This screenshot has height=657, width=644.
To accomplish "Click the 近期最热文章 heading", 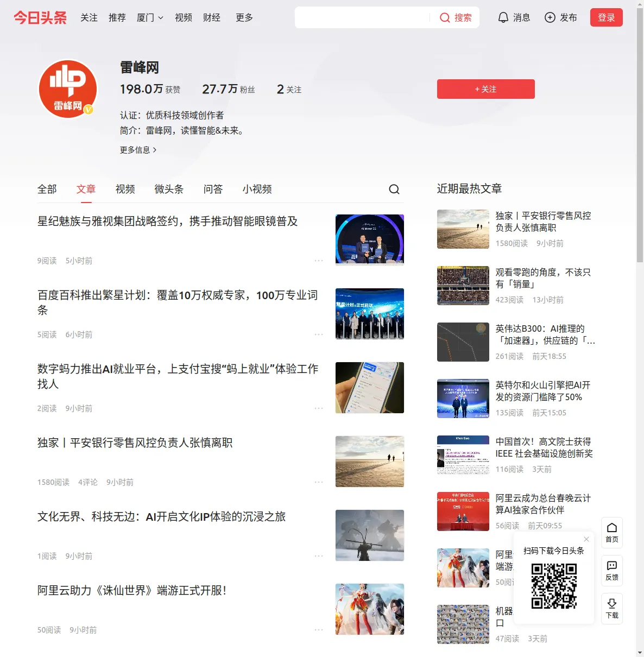I will click(470, 188).
